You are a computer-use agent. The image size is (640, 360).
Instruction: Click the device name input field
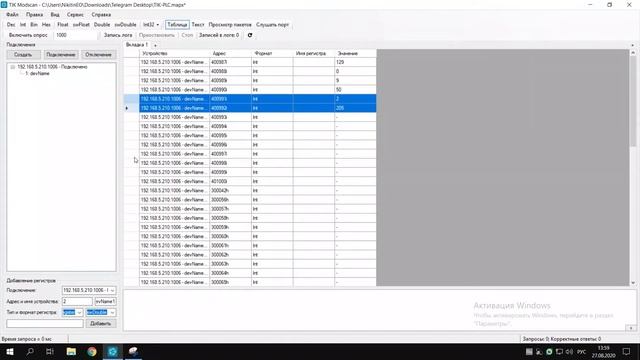pos(105,301)
